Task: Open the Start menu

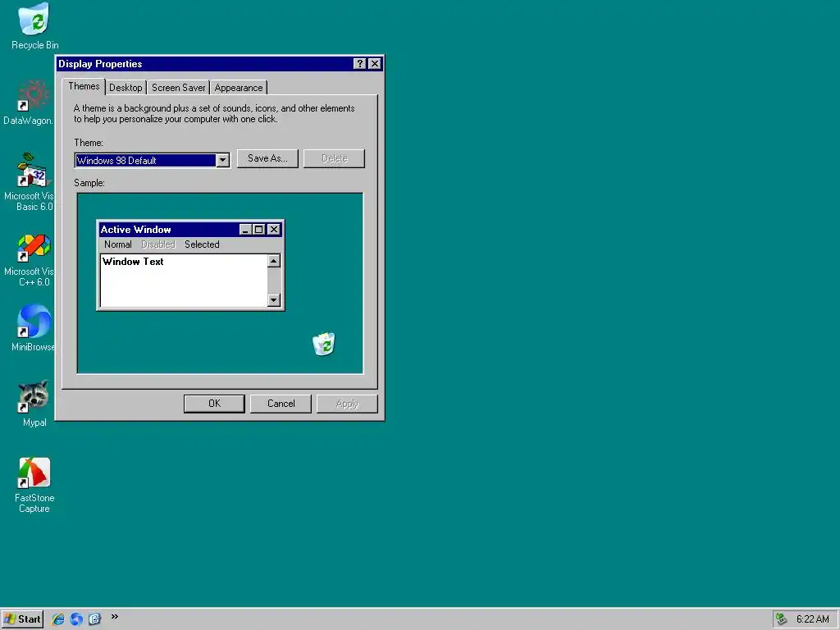Action: click(22, 619)
